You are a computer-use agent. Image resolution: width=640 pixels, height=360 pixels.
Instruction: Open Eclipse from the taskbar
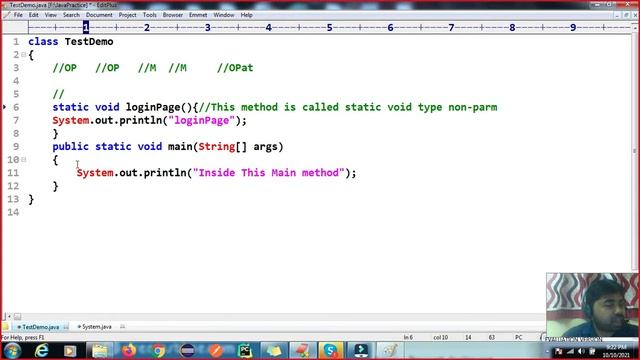click(187, 351)
